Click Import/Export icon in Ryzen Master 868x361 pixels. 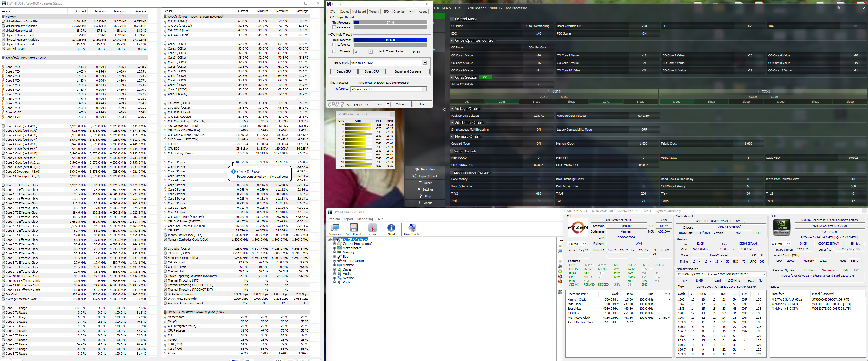[415, 176]
